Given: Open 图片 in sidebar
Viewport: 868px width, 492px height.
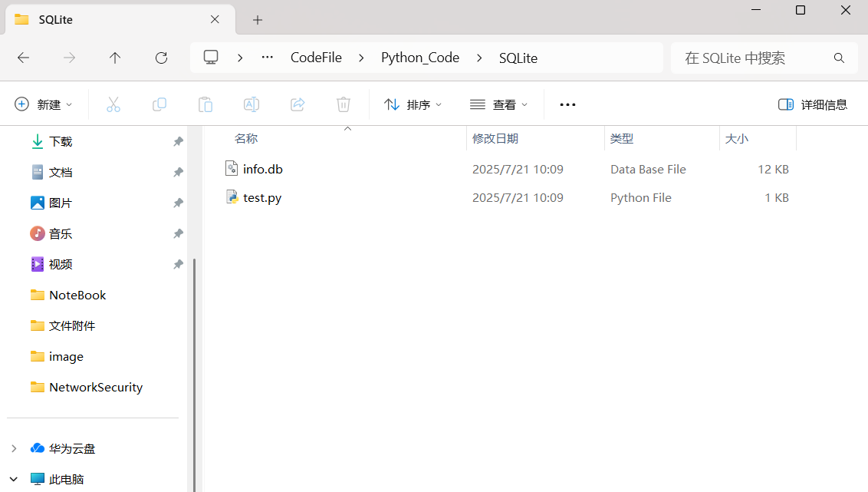Looking at the screenshot, I should click(x=61, y=203).
